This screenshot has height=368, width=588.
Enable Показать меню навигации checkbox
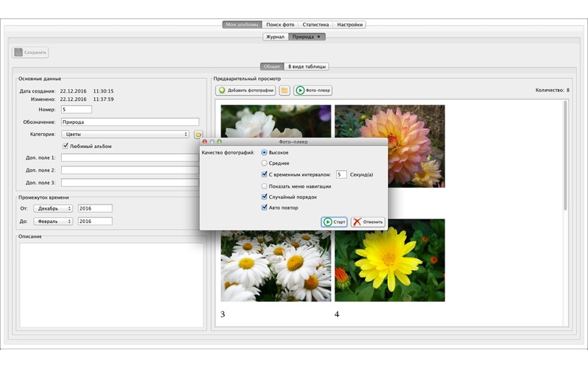[x=264, y=186]
